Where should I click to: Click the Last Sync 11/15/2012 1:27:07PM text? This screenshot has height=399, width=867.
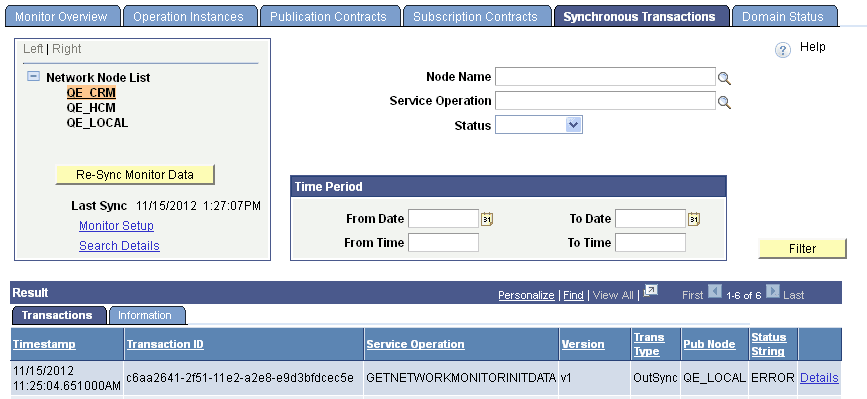click(x=166, y=206)
